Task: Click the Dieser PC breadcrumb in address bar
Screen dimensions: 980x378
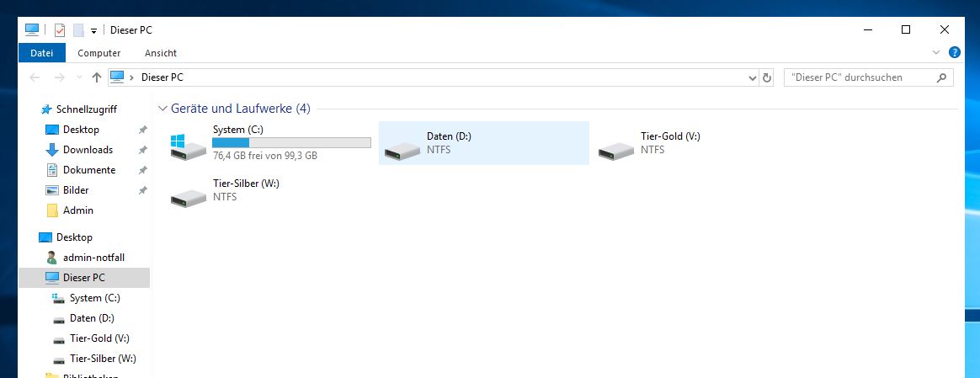Action: [x=162, y=77]
